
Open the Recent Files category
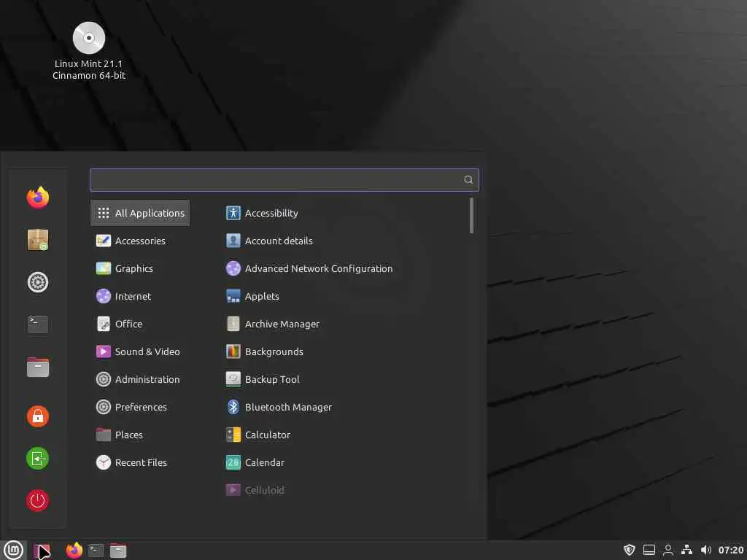(x=140, y=462)
